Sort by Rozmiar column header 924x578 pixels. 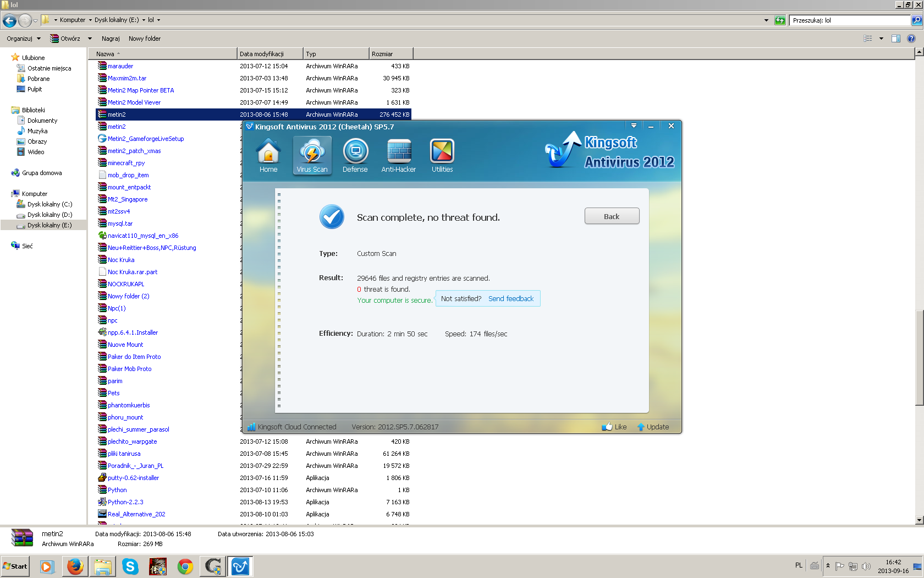tap(391, 54)
